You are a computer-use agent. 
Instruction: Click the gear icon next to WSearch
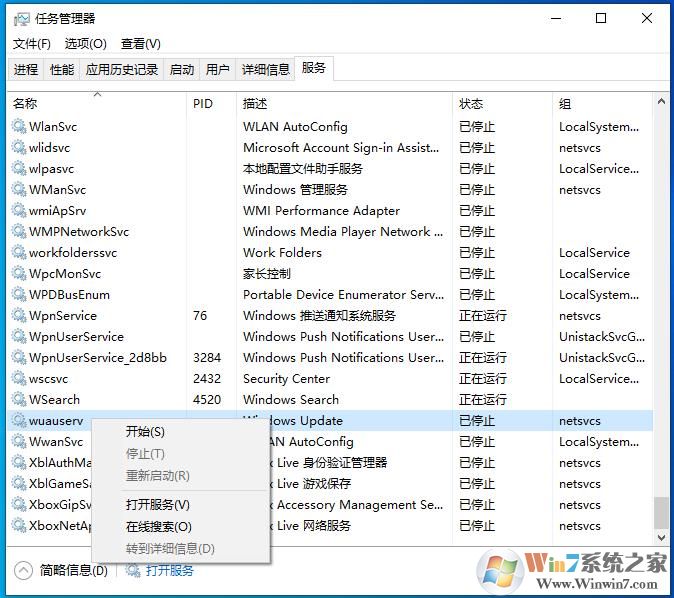(18, 400)
